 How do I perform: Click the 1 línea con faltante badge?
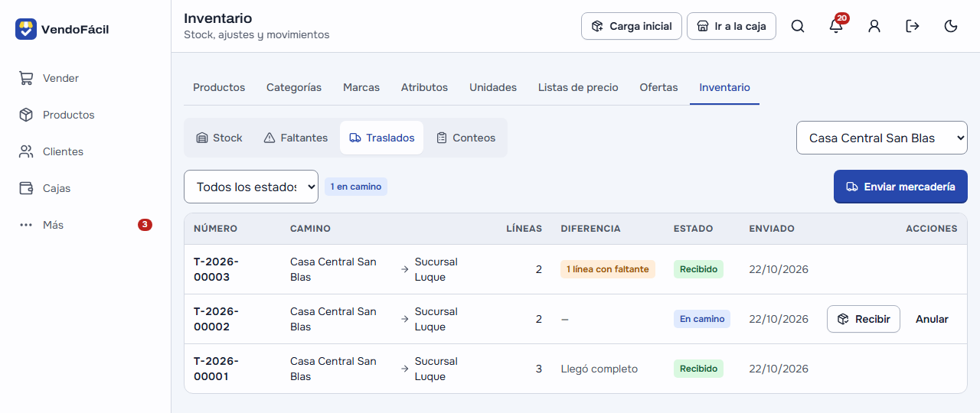click(x=608, y=269)
